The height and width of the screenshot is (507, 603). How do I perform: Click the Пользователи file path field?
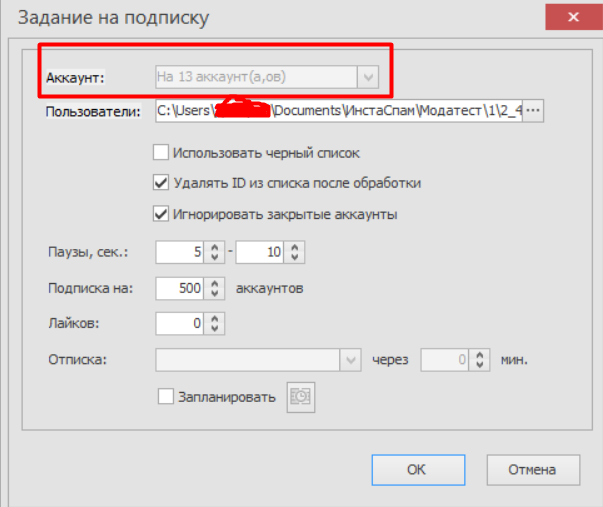point(339,110)
